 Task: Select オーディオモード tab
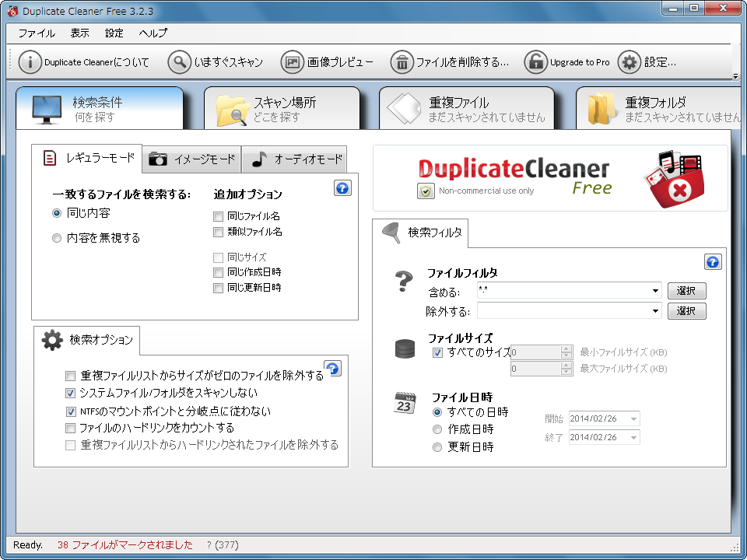point(294,159)
